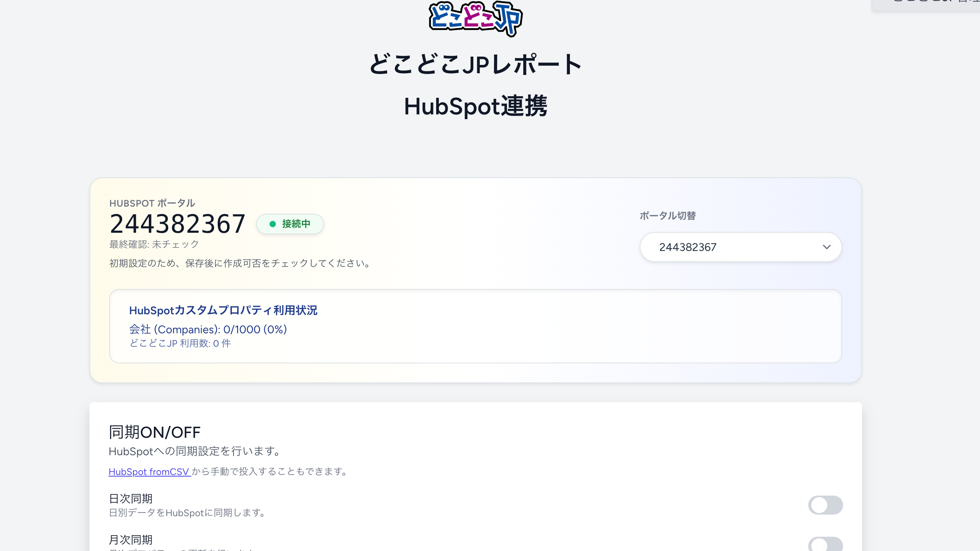Click the 接続中 status badge
Image resolution: width=980 pixels, height=551 pixels.
[x=290, y=224]
